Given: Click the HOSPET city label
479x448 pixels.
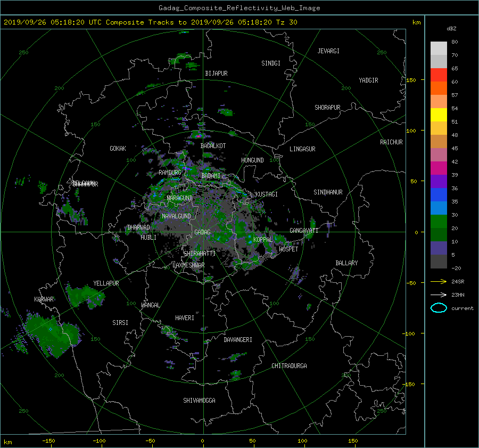Looking at the screenshot, I should (288, 249).
